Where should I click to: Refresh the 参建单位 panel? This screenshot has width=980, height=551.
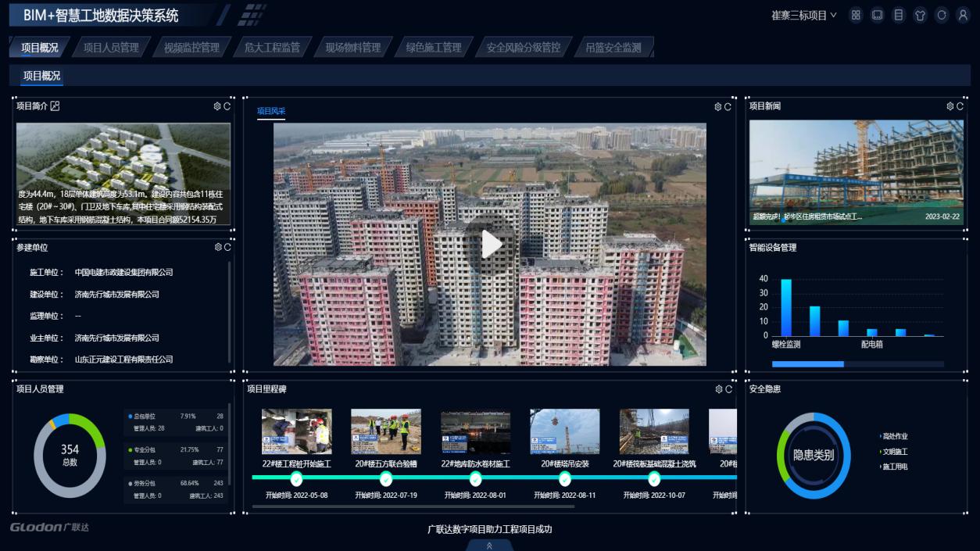(x=227, y=247)
